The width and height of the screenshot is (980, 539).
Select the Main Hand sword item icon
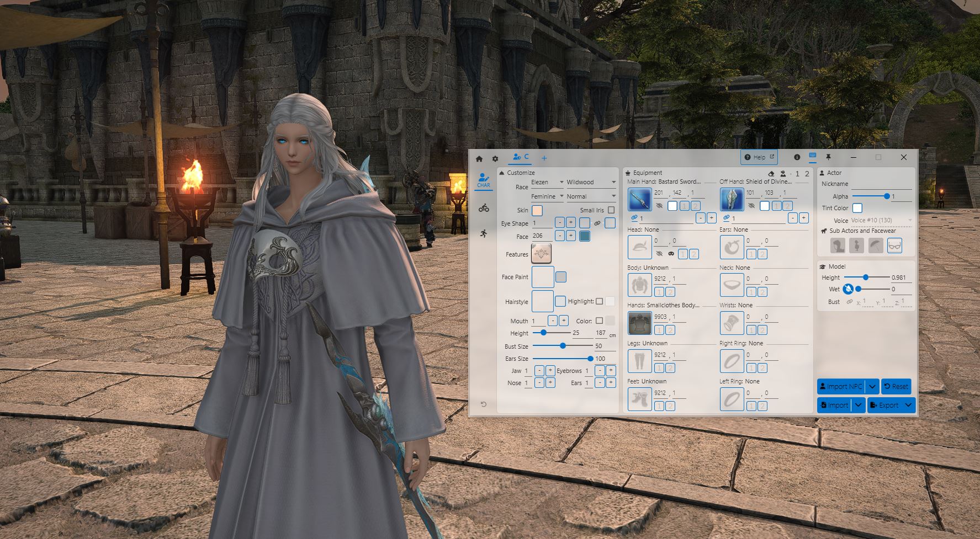(640, 199)
